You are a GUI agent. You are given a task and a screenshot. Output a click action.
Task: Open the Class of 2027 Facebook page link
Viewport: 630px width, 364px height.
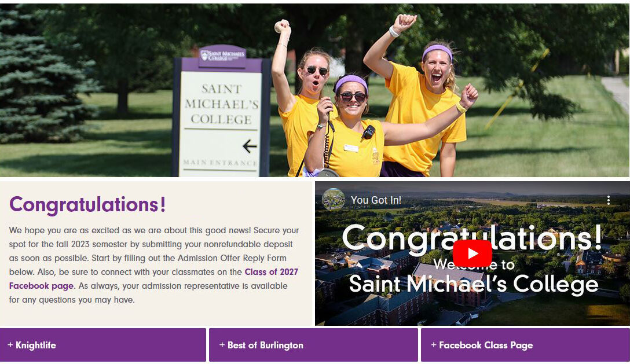click(271, 272)
